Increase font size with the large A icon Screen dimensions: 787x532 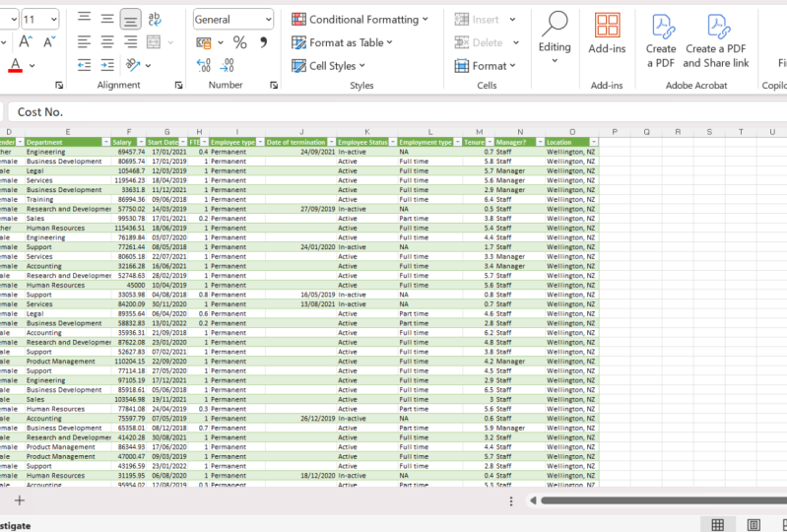(x=26, y=41)
